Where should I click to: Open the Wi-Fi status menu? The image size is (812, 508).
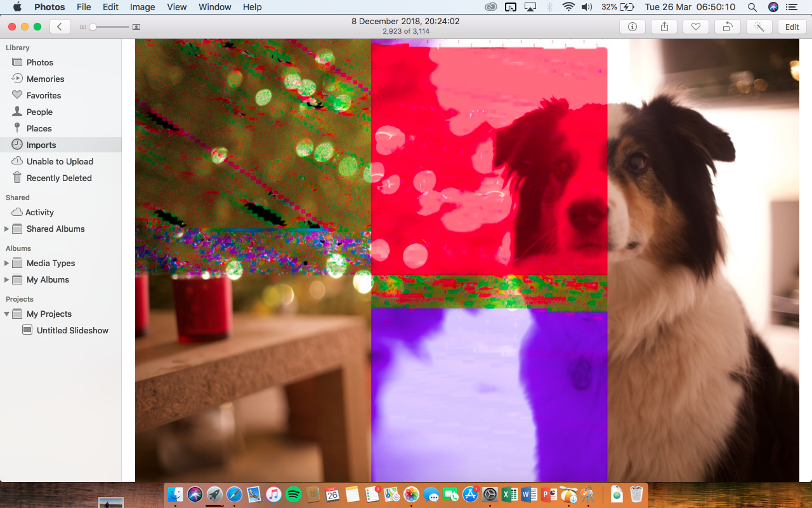[568, 7]
